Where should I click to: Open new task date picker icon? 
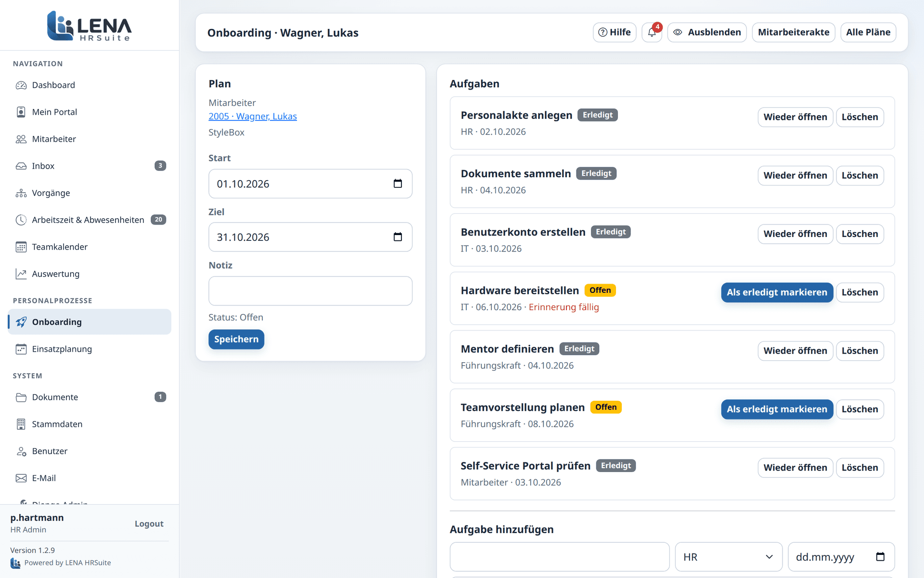click(880, 557)
